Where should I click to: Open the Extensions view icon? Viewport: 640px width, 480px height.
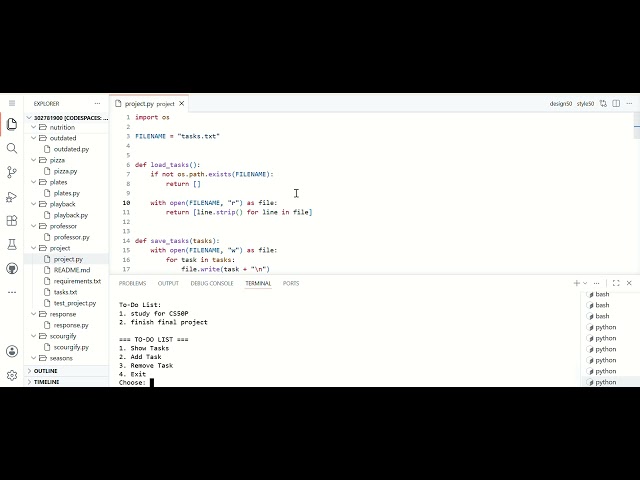pyautogui.click(x=12, y=221)
